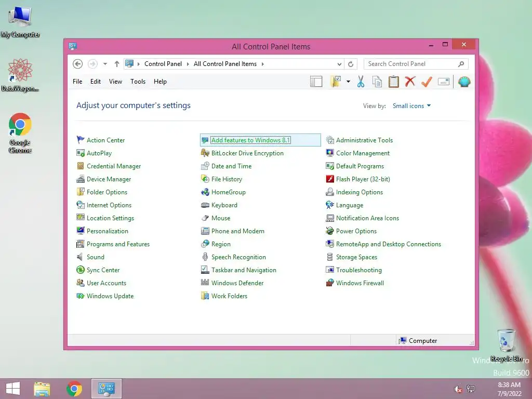
Task: Open the Google Chrome desktop shortcut
Action: pos(20,133)
